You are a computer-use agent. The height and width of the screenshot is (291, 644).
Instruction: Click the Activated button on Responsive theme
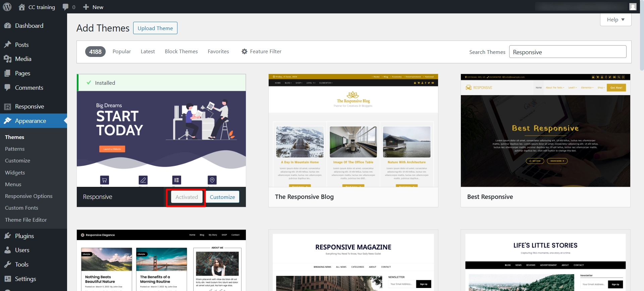187,197
